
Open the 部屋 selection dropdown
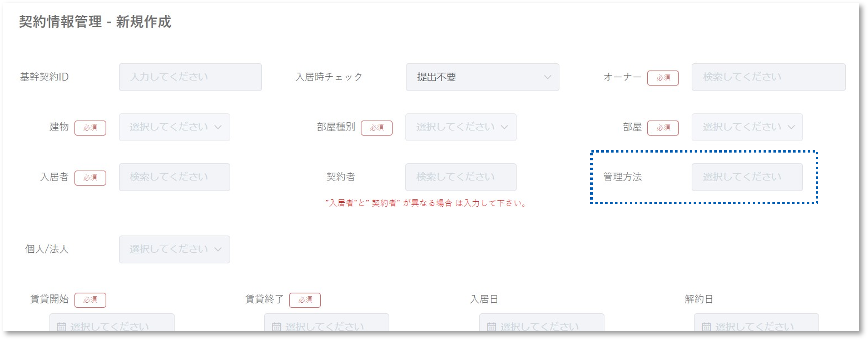pyautogui.click(x=747, y=127)
